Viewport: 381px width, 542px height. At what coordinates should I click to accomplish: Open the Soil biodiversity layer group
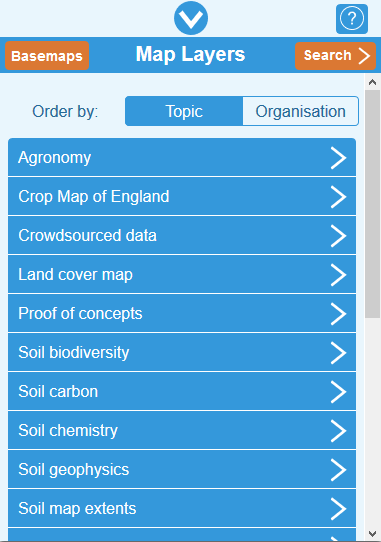click(182, 353)
